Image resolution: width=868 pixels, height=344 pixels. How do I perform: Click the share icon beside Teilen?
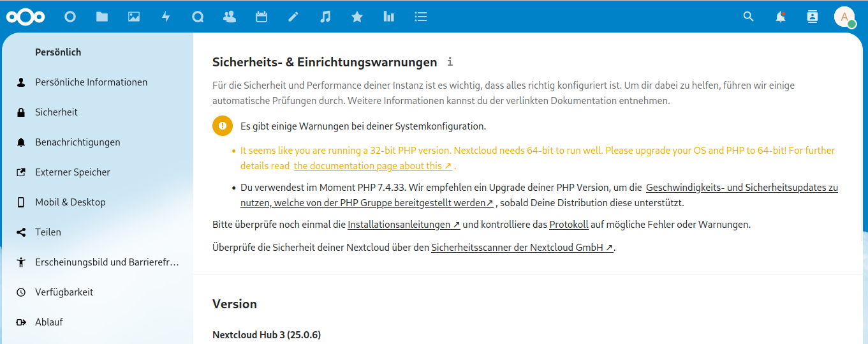click(x=21, y=232)
